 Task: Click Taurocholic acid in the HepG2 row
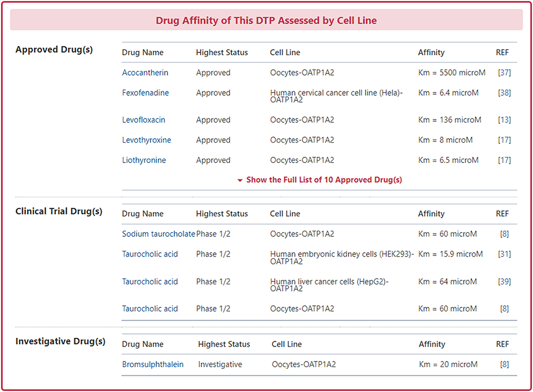[x=150, y=282]
